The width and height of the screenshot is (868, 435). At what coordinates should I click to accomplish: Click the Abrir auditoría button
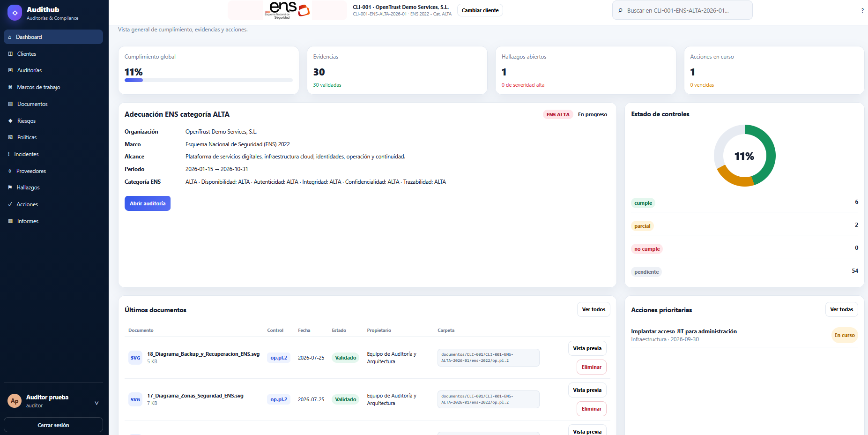[x=148, y=203]
